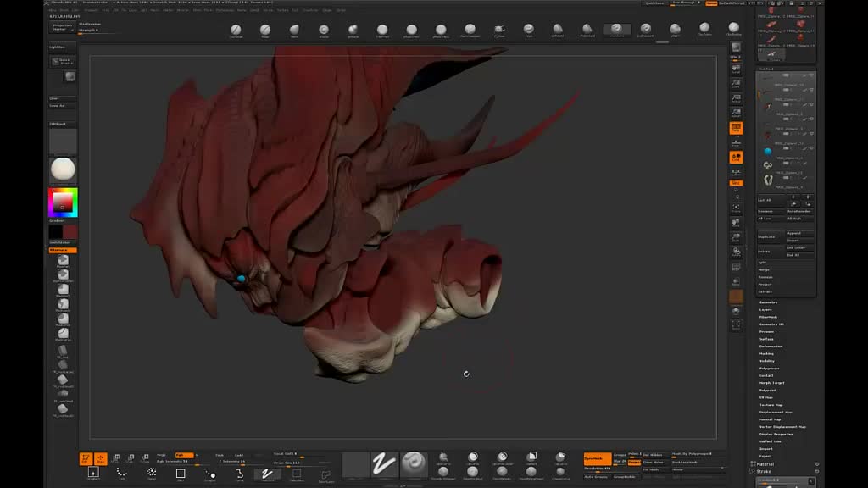Toggle Rgb paint mode

184,455
